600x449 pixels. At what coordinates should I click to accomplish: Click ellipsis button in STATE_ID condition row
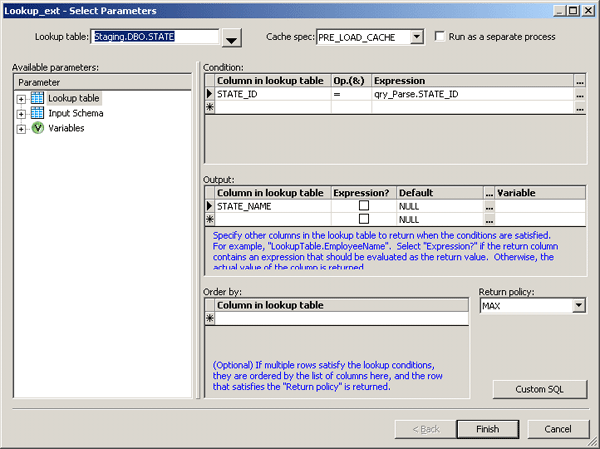(x=580, y=93)
